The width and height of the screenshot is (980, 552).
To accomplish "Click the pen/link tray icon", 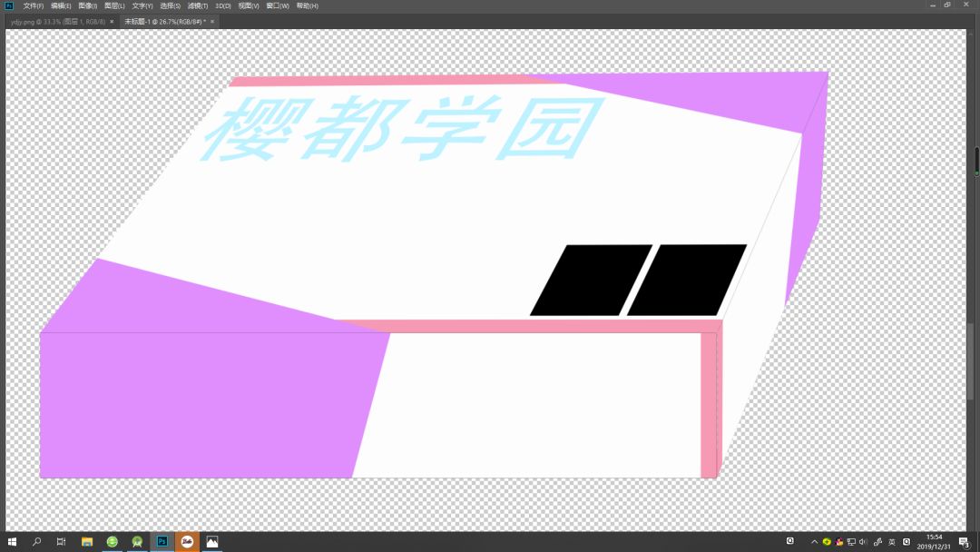I will pyautogui.click(x=877, y=542).
